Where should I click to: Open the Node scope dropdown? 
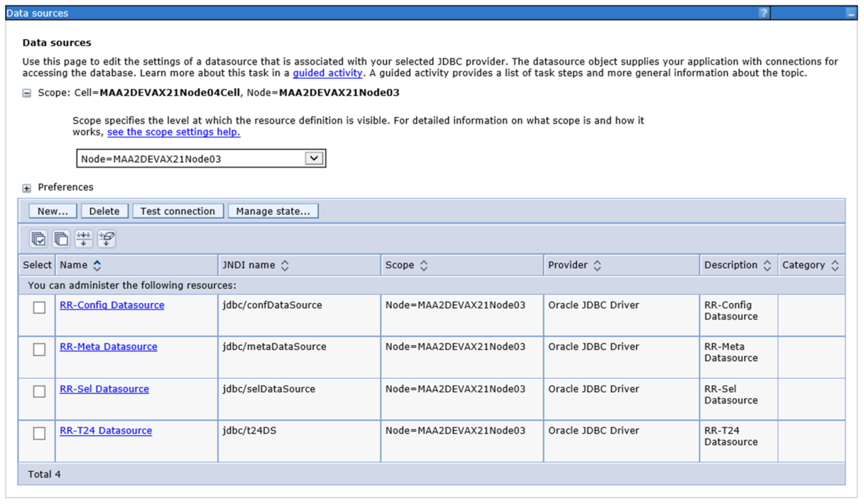tap(314, 159)
